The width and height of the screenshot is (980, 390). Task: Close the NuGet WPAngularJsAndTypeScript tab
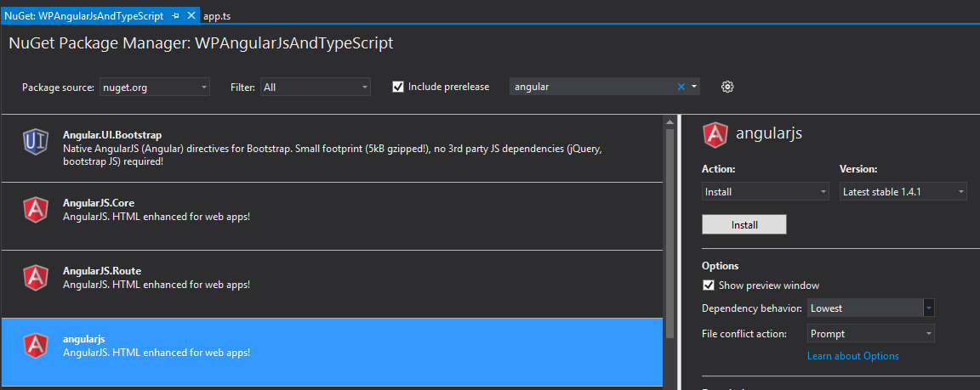click(191, 16)
